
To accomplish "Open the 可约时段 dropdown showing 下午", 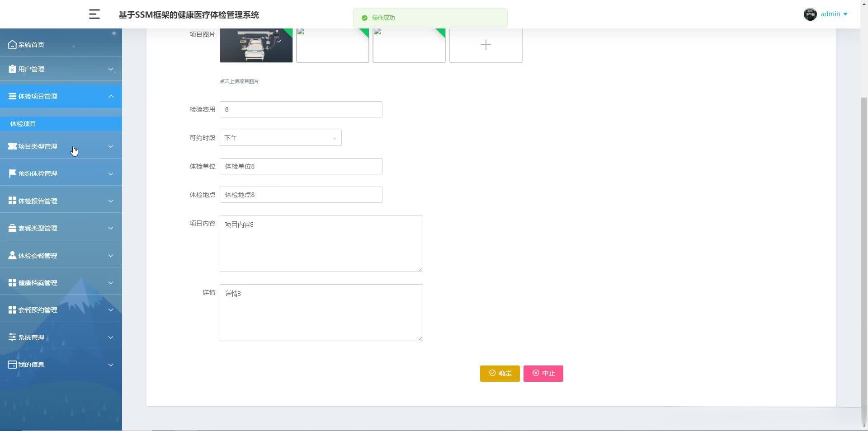I will coord(280,138).
